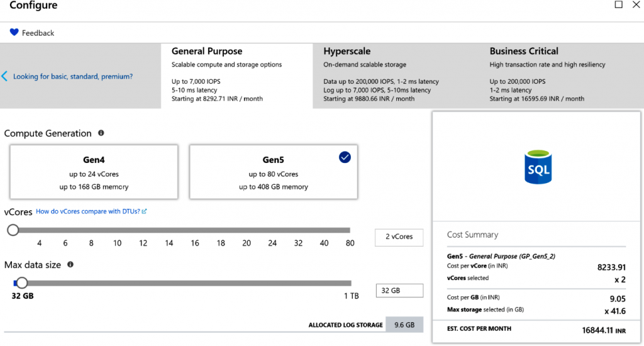Maximize the Configure panel
The width and height of the screenshot is (644, 346).
point(618,5)
